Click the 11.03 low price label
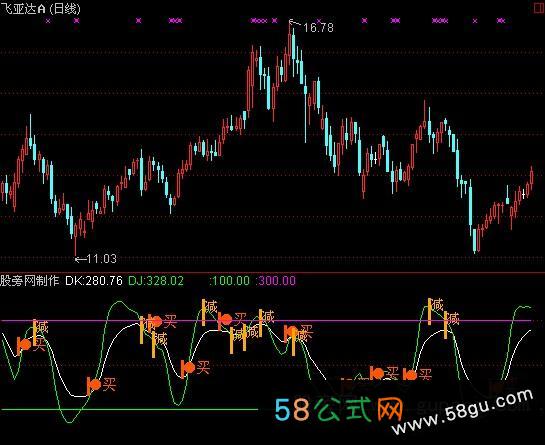 tap(101, 259)
